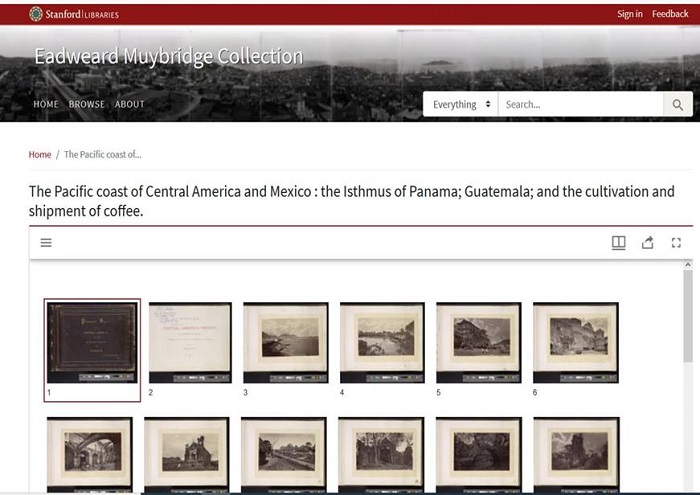Click the magnifying glass search button
Screen dimensions: 700x495
point(677,105)
